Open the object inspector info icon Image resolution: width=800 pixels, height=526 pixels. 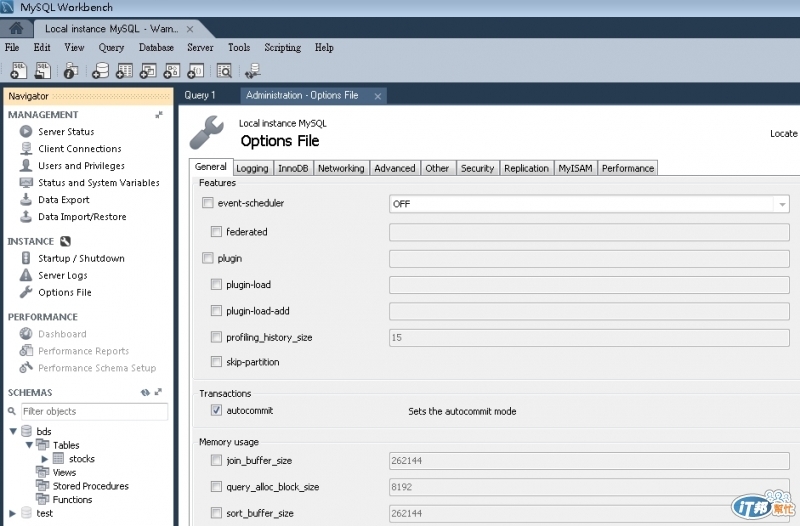(x=71, y=70)
